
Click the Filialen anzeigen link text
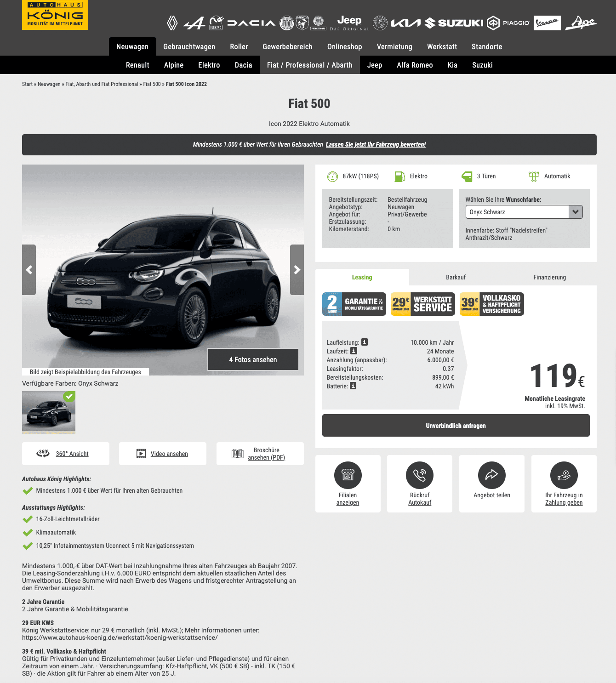348,499
